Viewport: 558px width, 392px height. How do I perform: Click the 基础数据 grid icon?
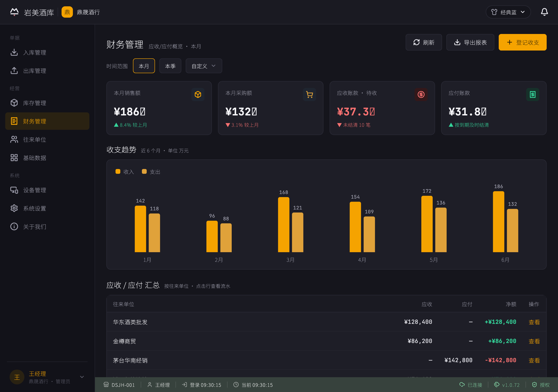14,158
